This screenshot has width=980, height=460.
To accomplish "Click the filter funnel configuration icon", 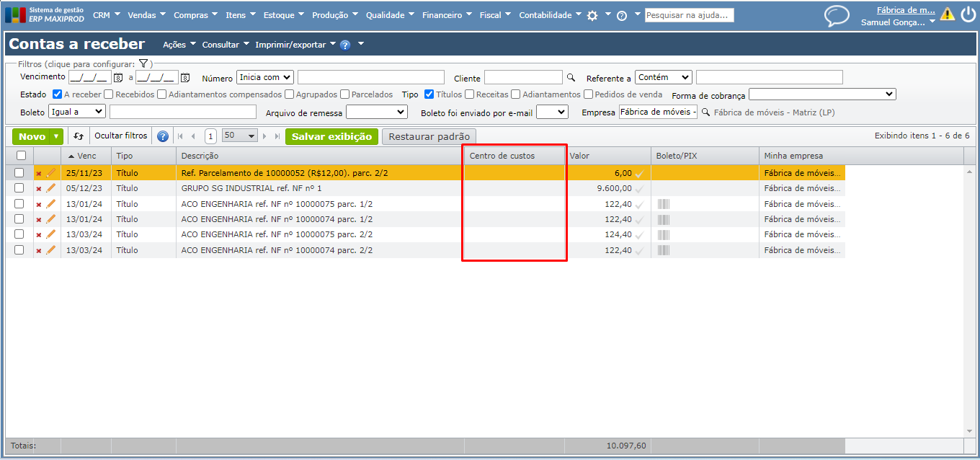I will pyautogui.click(x=143, y=64).
